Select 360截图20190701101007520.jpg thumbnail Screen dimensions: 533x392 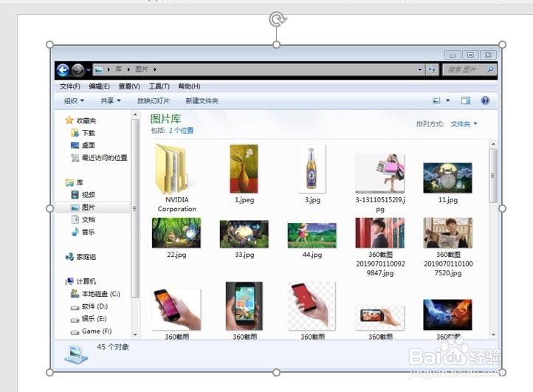[447, 233]
